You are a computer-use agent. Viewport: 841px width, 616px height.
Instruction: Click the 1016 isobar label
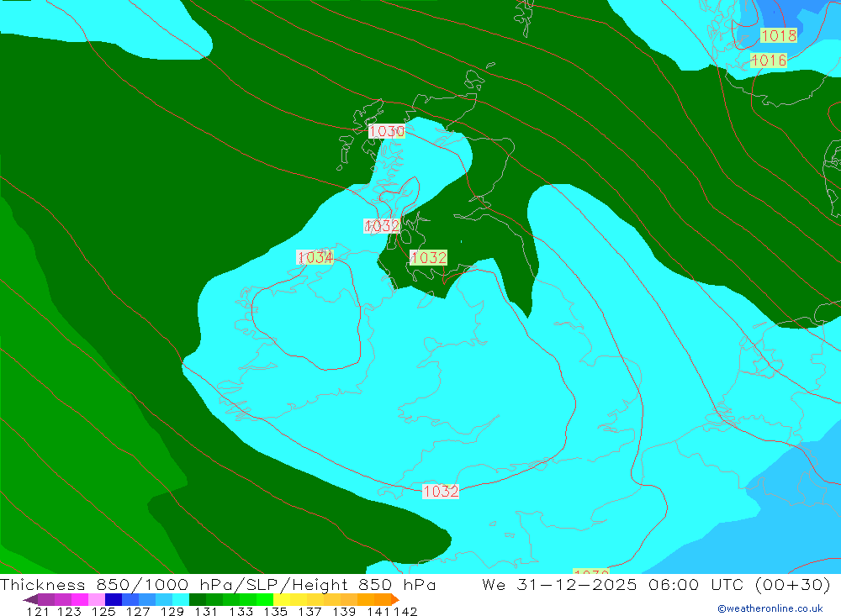tap(769, 60)
